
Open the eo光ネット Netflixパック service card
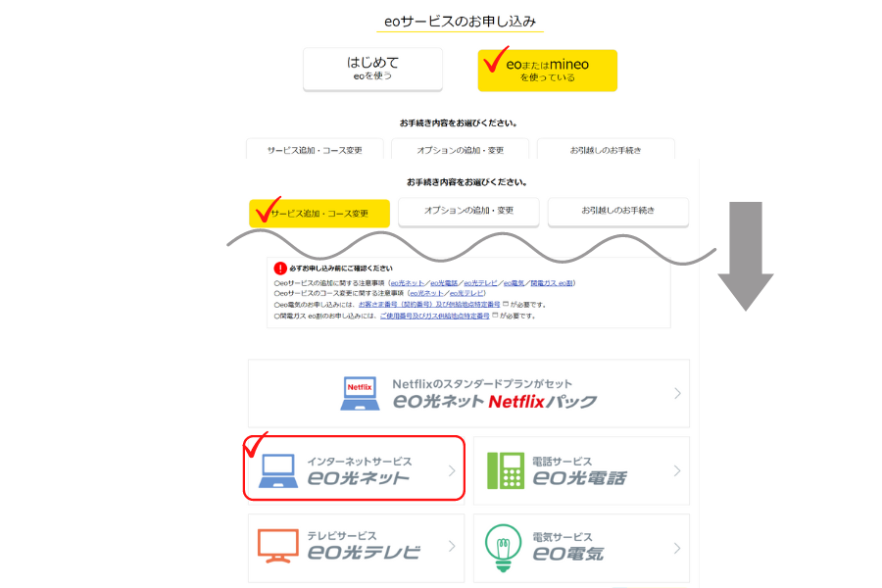[468, 393]
